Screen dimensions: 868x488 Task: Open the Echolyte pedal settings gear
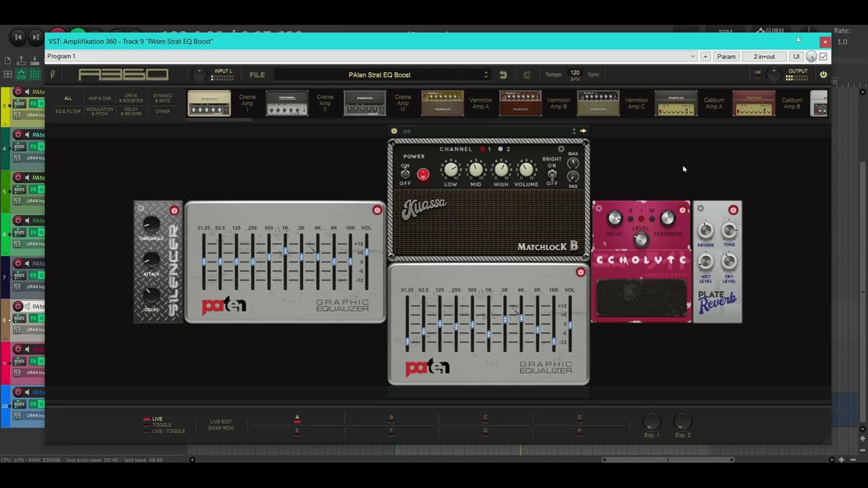[x=599, y=209]
